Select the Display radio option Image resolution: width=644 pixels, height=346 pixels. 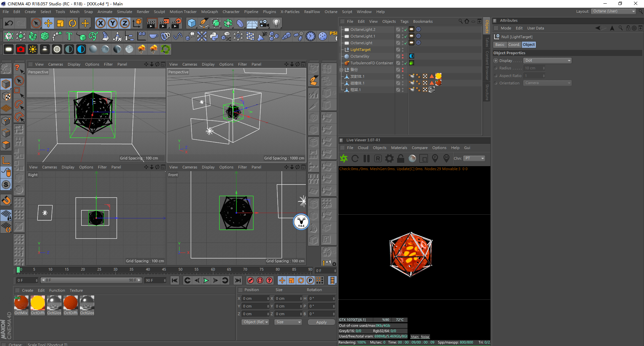tap(496, 61)
